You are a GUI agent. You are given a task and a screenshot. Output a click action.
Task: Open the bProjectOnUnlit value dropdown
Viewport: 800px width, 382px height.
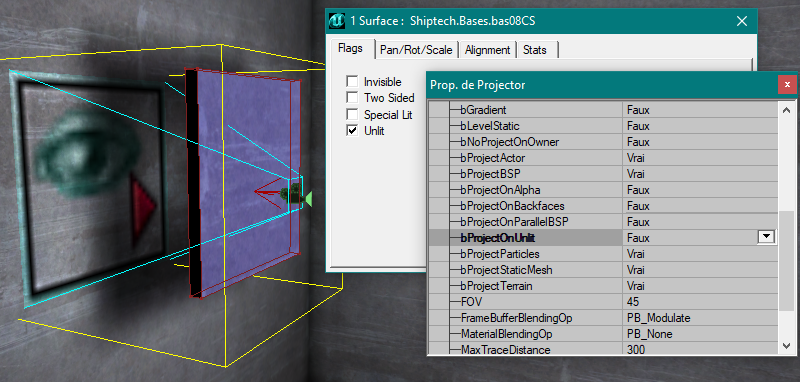click(766, 237)
